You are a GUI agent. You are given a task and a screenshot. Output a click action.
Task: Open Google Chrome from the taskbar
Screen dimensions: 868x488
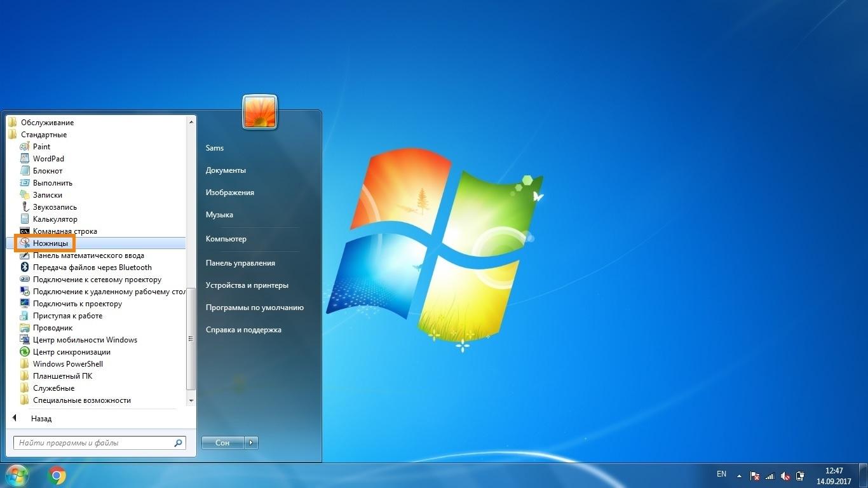tap(57, 475)
